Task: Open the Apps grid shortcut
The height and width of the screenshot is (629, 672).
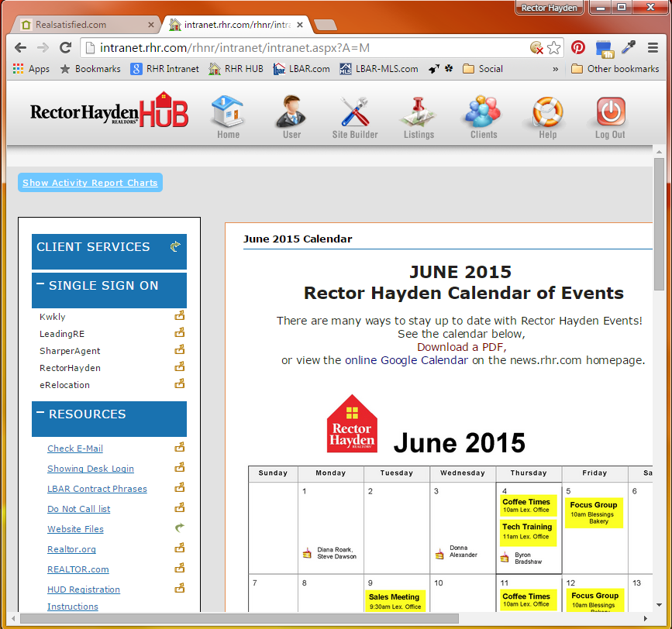Action: pyautogui.click(x=31, y=69)
